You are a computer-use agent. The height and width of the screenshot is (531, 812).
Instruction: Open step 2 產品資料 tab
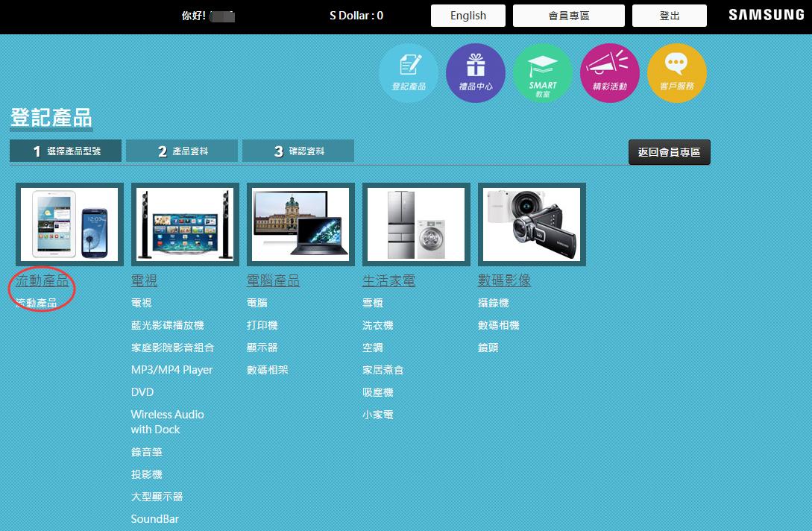[x=182, y=150]
